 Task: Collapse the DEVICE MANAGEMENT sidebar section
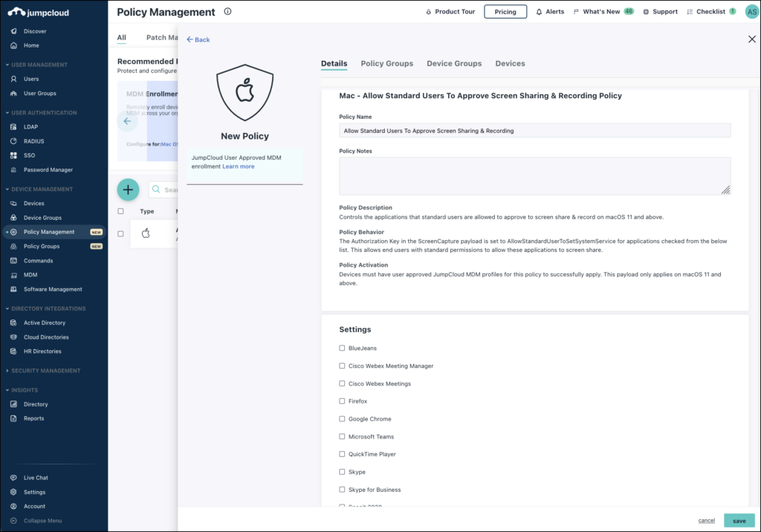pos(42,189)
